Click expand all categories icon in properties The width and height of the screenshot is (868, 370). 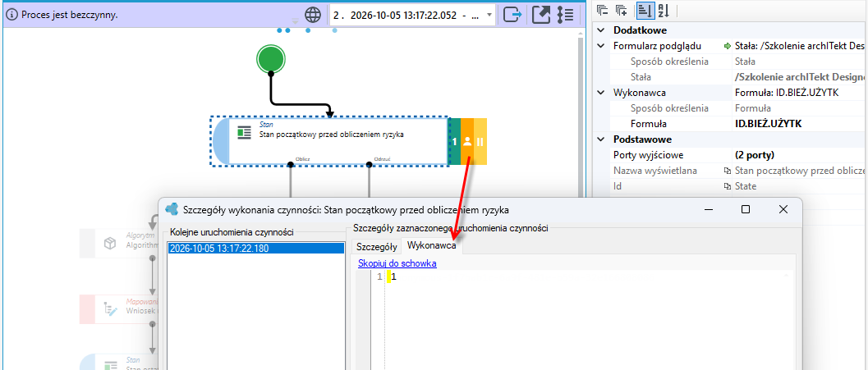click(622, 10)
